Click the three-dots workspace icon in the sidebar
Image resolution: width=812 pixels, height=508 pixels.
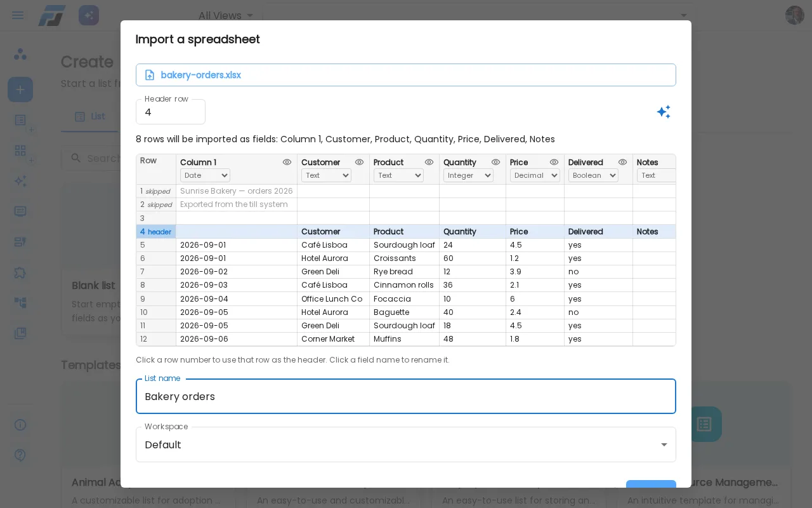20,54
